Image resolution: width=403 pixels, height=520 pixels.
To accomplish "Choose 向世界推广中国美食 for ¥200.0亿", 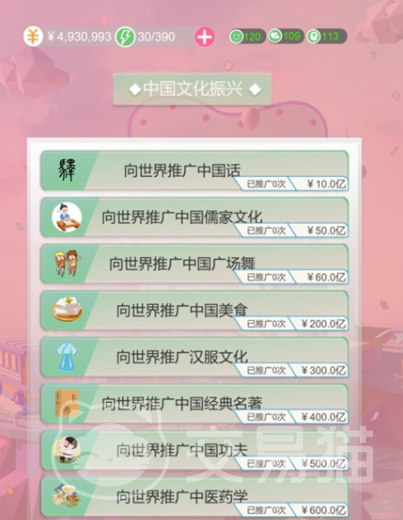I will tap(195, 311).
